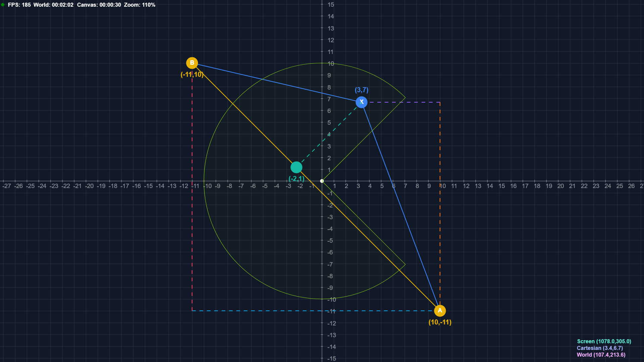Click the Zoom 110% indicator
This screenshot has width=644, height=362.
tap(140, 5)
